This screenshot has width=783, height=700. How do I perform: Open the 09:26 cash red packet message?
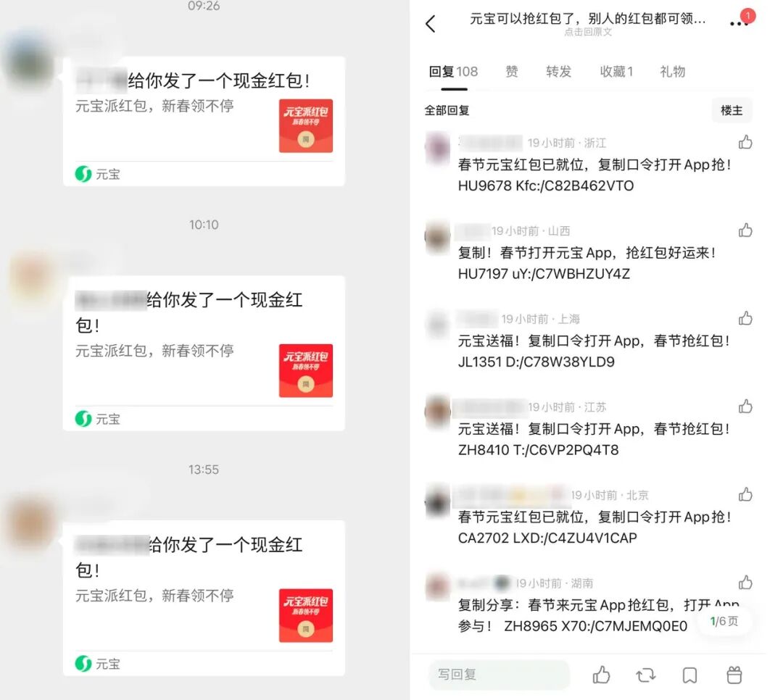coord(204,121)
